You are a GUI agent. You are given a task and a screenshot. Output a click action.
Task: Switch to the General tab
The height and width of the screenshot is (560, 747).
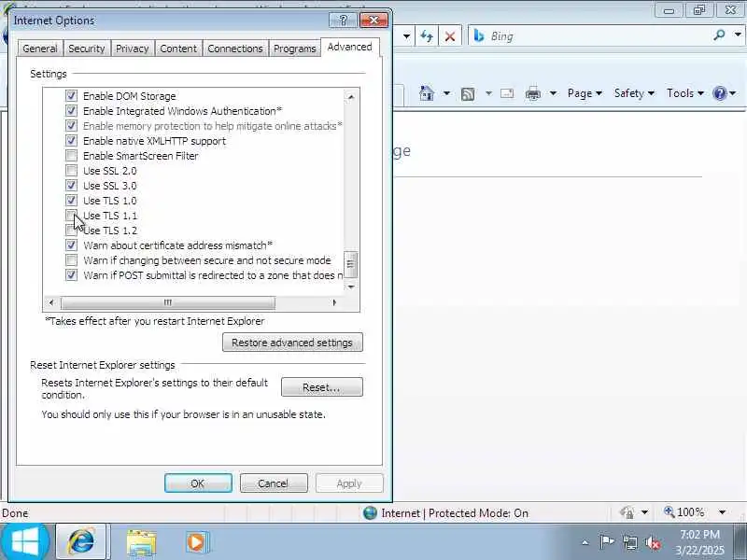pyautogui.click(x=40, y=49)
